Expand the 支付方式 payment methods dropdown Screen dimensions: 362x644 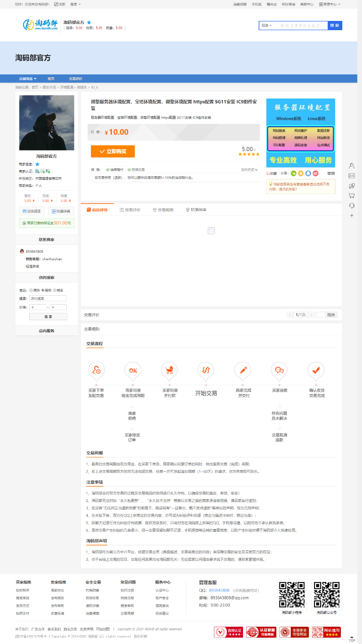[x=249, y=170]
